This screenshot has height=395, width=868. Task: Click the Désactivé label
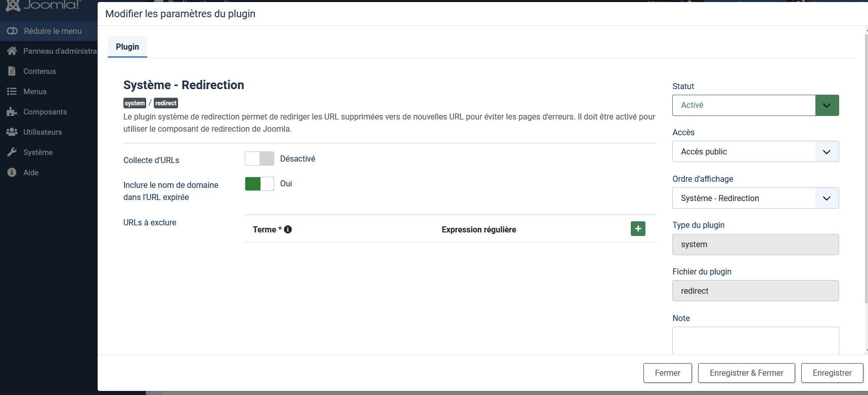298,159
